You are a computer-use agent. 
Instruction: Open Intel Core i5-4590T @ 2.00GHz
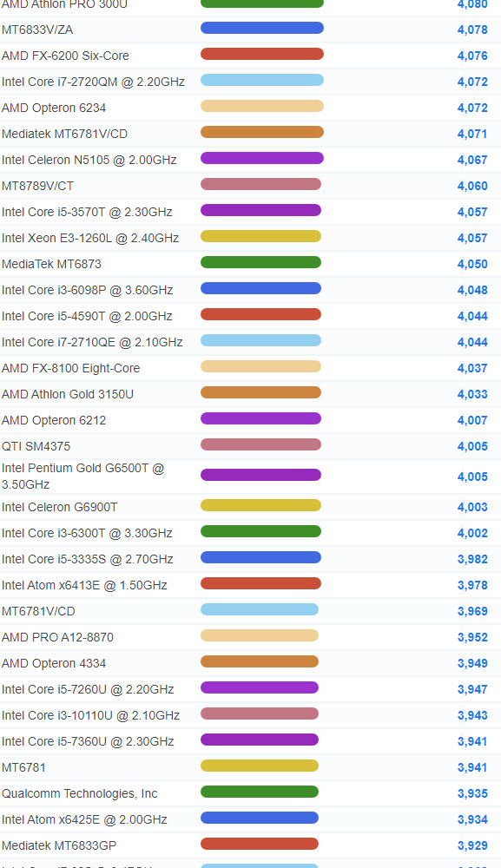pos(87,316)
